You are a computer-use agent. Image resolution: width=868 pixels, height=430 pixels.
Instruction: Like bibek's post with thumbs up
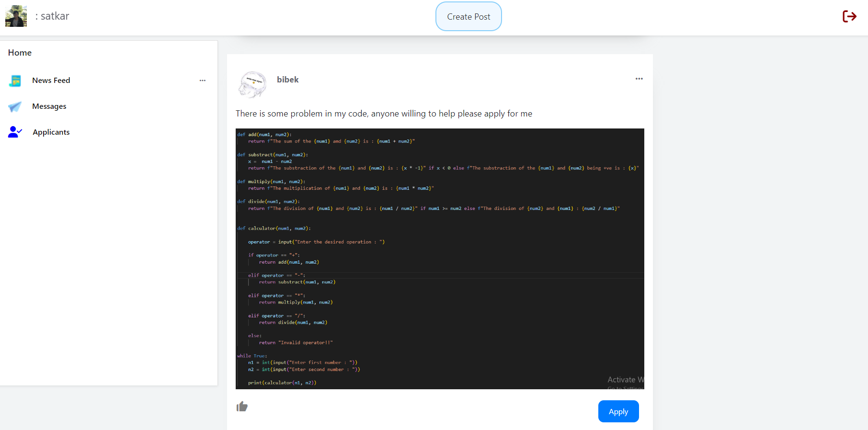point(242,407)
